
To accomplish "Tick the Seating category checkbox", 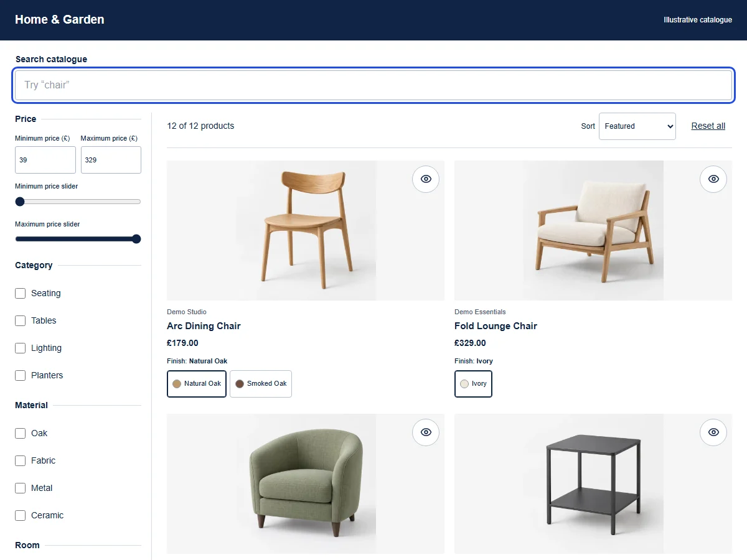I will coord(21,293).
